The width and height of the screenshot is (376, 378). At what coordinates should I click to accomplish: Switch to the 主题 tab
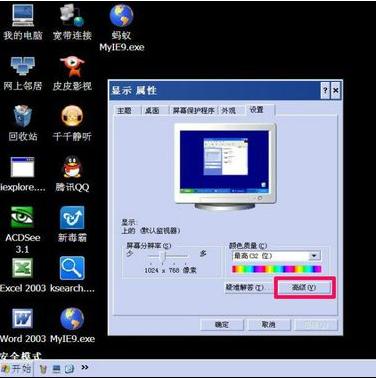[x=124, y=110]
